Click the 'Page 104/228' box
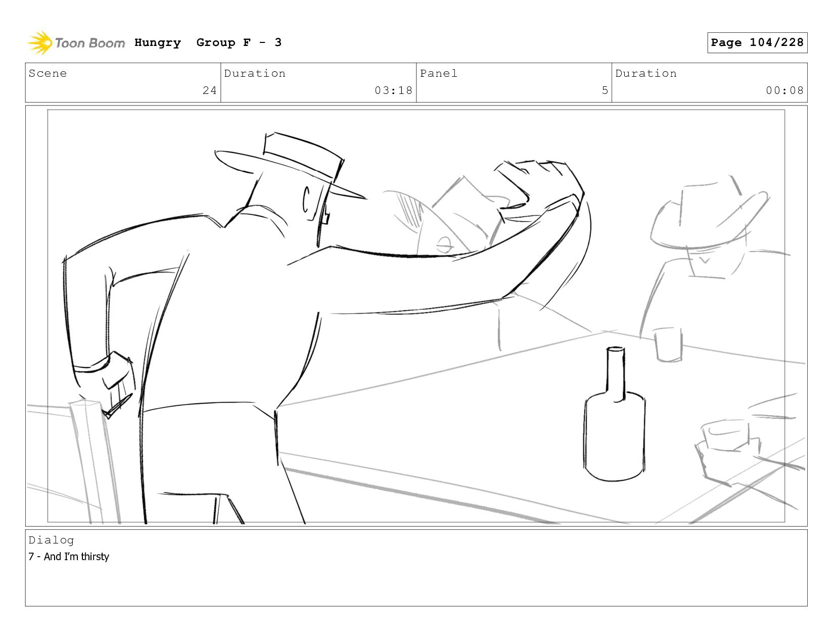Viewport: 834px width, 644px height. 757,42
